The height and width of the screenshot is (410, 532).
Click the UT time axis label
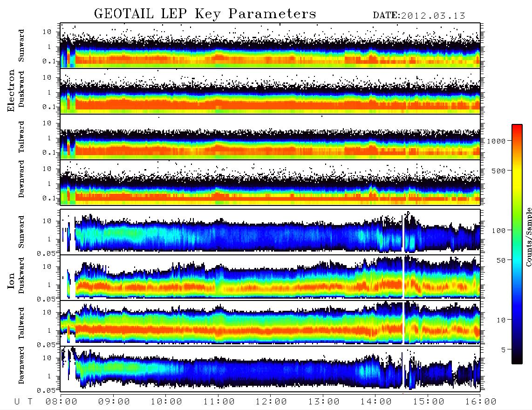(23, 402)
